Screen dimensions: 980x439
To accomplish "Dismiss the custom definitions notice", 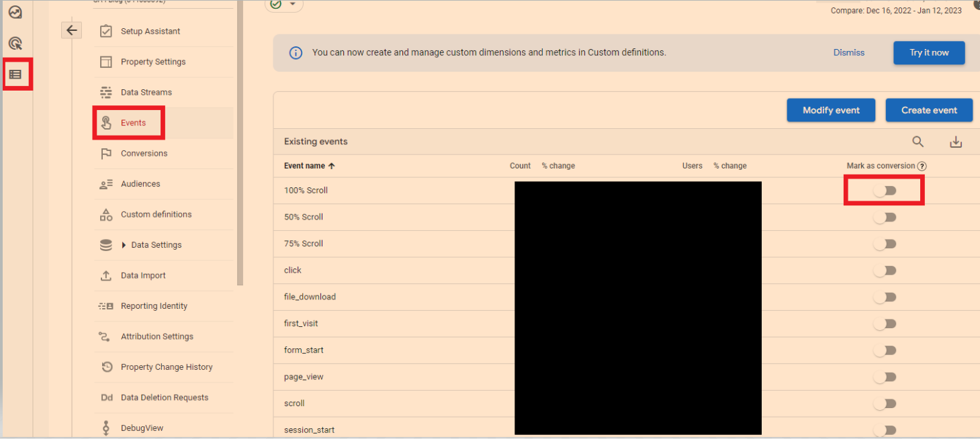I will [848, 52].
